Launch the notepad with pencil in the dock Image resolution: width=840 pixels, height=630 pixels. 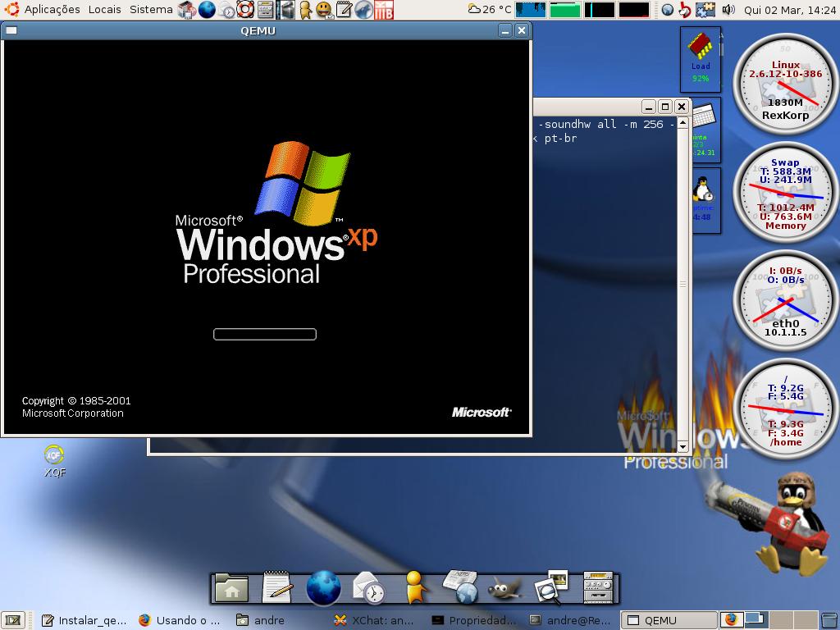coord(277,587)
